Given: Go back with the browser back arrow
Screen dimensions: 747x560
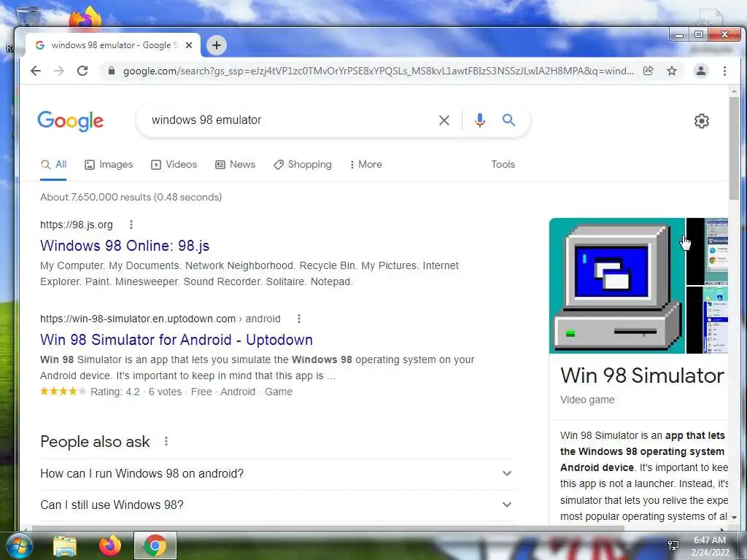Looking at the screenshot, I should (36, 71).
